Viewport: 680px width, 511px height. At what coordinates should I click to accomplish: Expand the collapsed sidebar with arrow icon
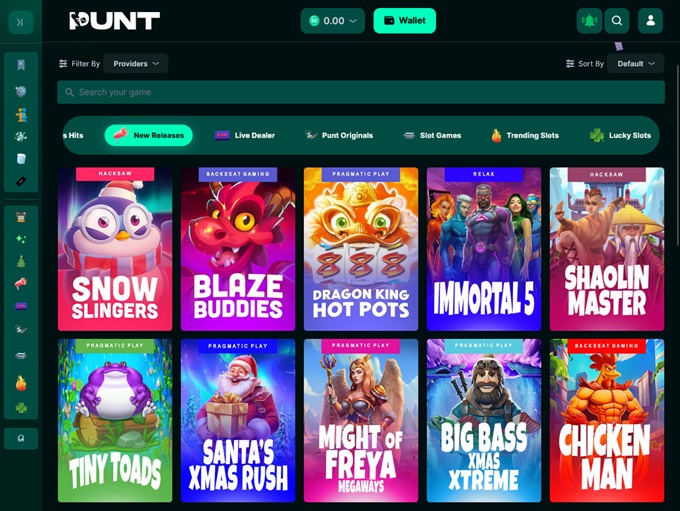pyautogui.click(x=20, y=22)
